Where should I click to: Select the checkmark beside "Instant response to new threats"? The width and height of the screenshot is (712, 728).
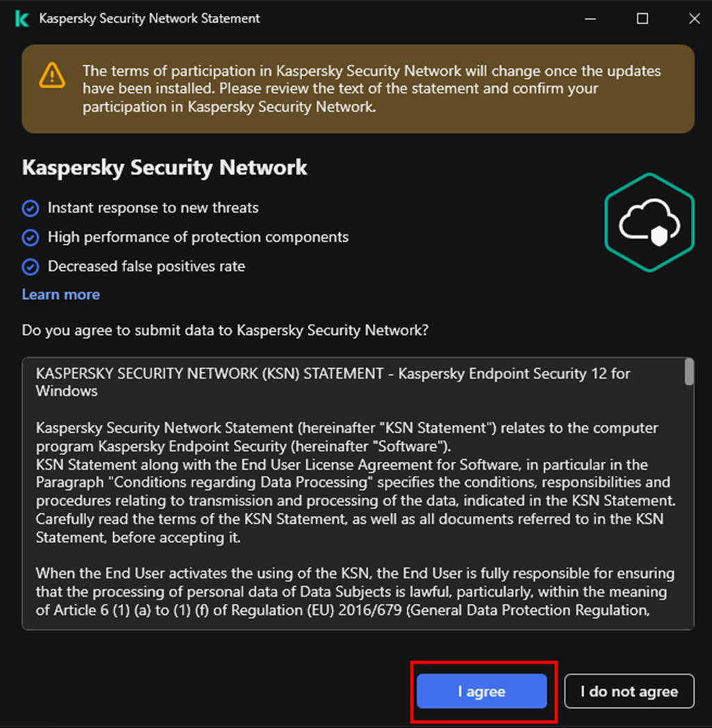pyautogui.click(x=31, y=208)
